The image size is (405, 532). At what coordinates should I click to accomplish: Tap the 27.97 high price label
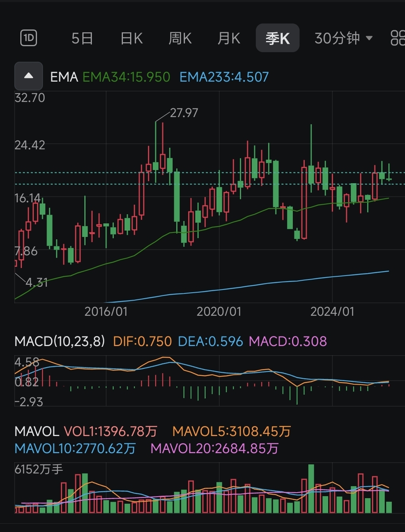(x=184, y=113)
